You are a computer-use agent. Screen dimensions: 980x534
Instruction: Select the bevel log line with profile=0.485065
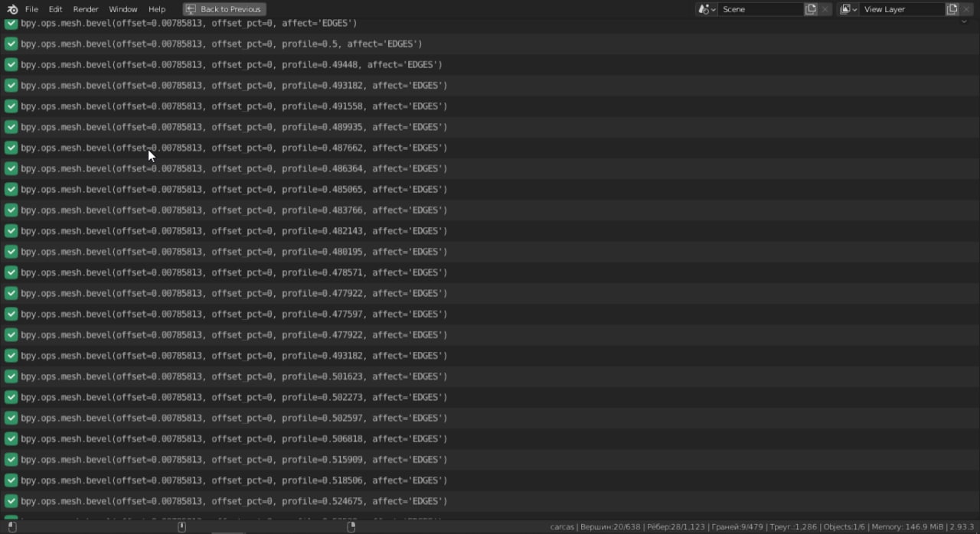(x=234, y=189)
